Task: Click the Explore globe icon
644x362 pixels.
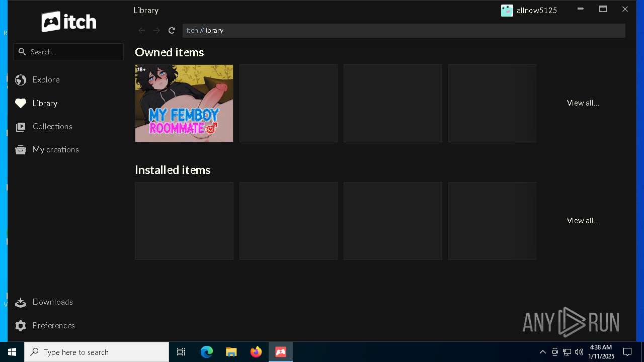Action: point(21,80)
